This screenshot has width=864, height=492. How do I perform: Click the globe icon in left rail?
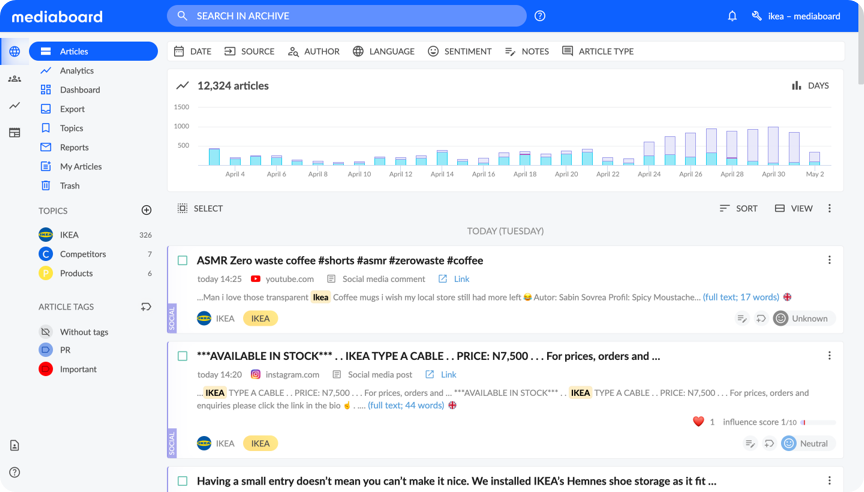(x=14, y=51)
